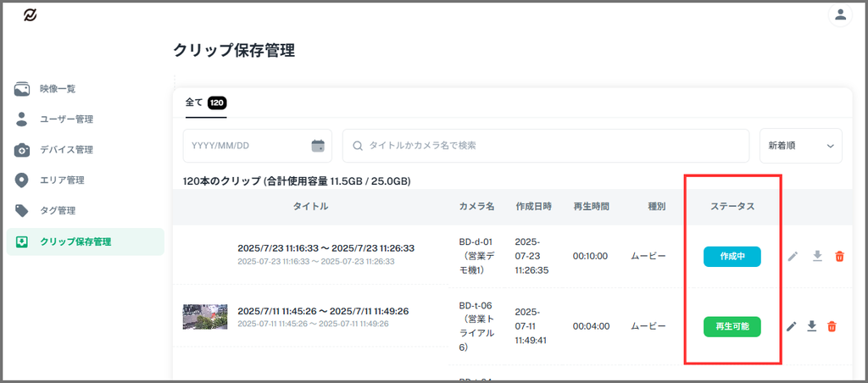Click title 2025/7/11 11:45:26 ～ 2025/7/11 11:49:26
The height and width of the screenshot is (383, 868).
pyautogui.click(x=323, y=311)
